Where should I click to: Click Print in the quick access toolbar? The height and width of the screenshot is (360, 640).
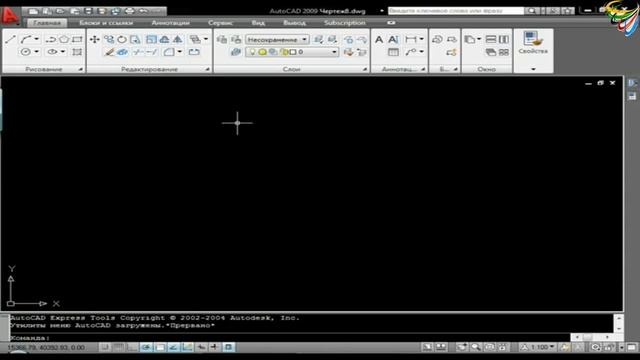click(x=130, y=11)
